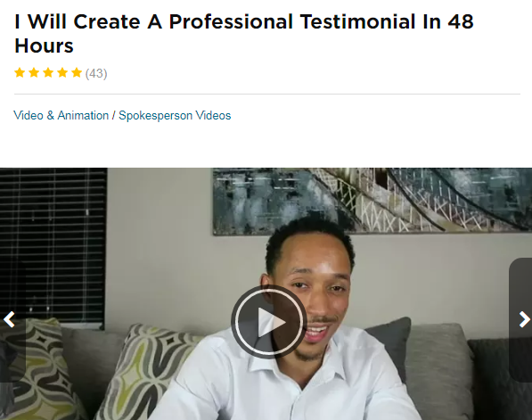Screen dimensions: 532x420
Task: Play the testimonial gig video
Action: click(x=269, y=322)
